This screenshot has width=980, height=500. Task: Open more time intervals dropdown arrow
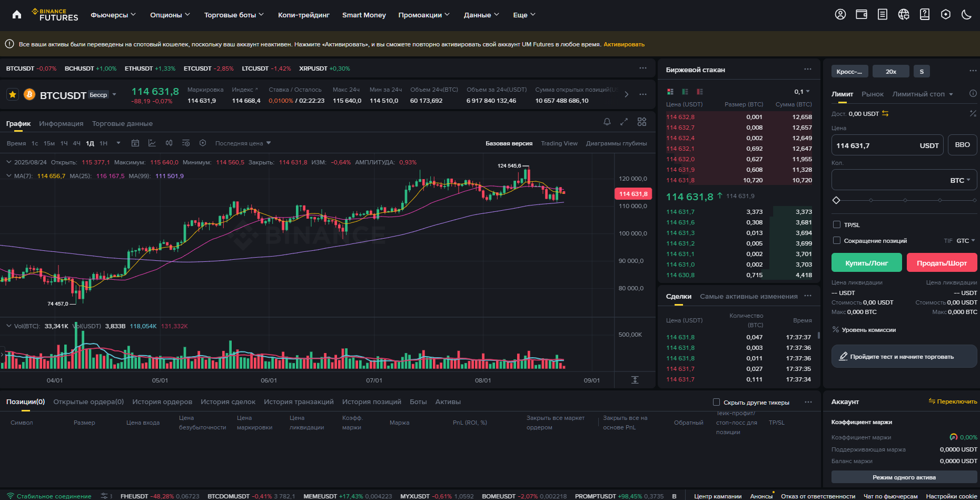click(118, 143)
